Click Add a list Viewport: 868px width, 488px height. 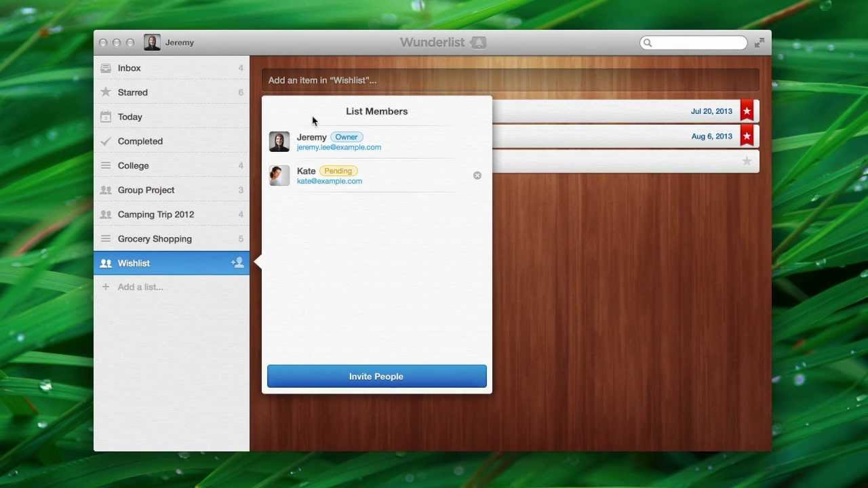point(140,287)
